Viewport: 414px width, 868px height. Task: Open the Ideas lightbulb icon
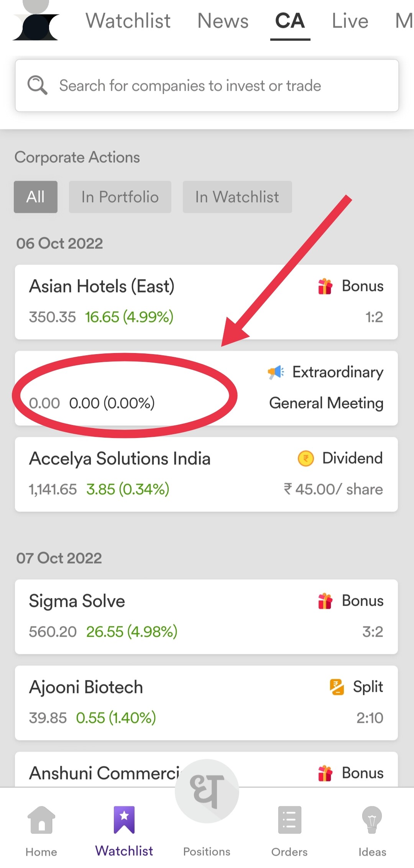372,820
